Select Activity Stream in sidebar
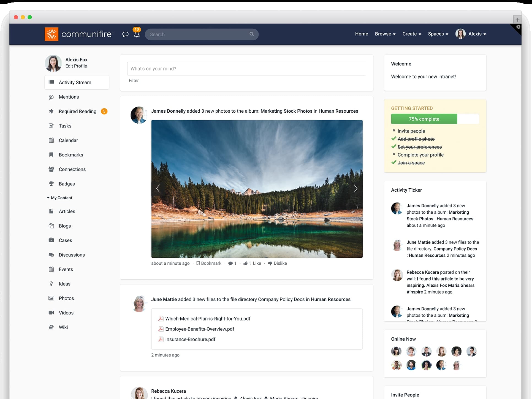532x399 pixels. tap(77, 82)
